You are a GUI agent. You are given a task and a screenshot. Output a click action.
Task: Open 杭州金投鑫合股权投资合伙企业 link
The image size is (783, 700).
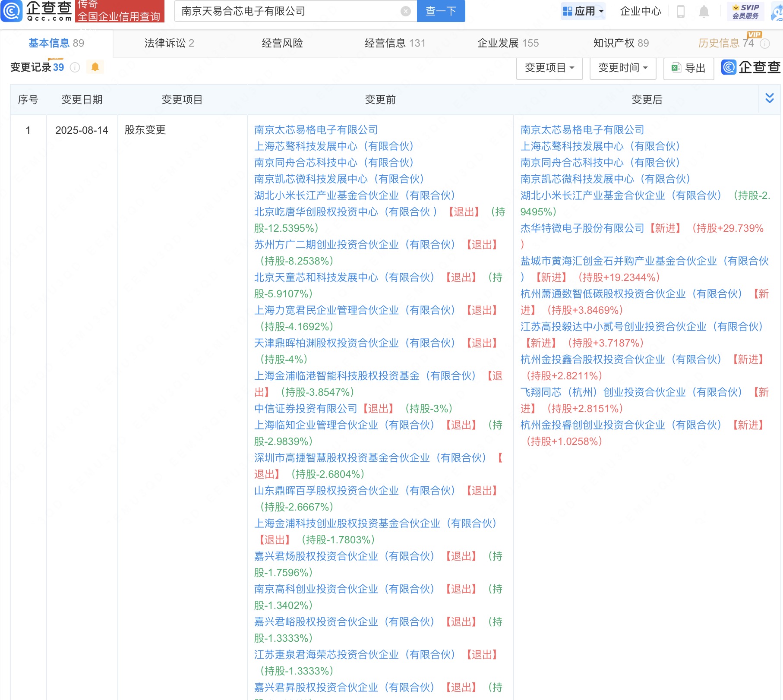pyautogui.click(x=621, y=359)
